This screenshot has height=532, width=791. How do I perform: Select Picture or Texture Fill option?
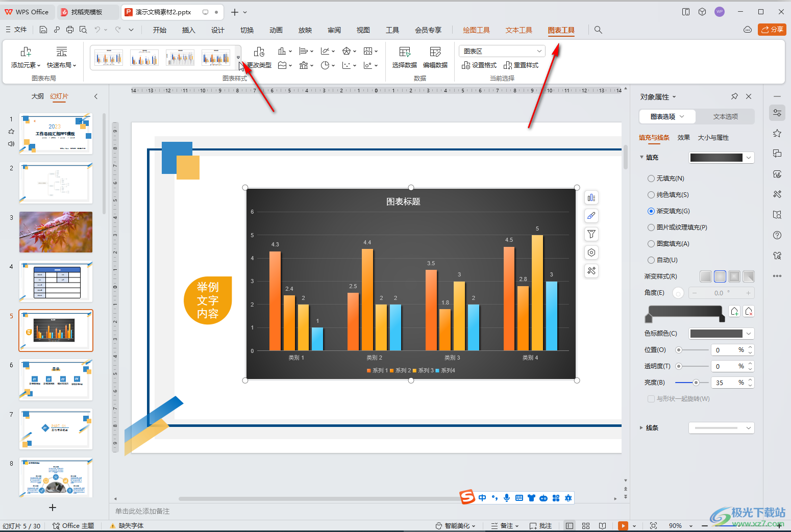651,227
